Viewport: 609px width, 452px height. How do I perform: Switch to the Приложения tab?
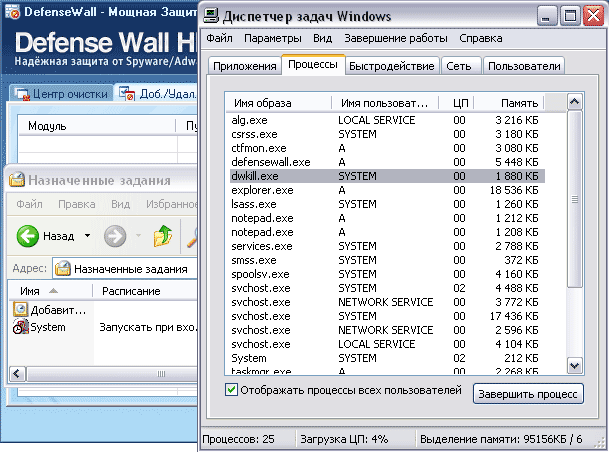click(245, 66)
